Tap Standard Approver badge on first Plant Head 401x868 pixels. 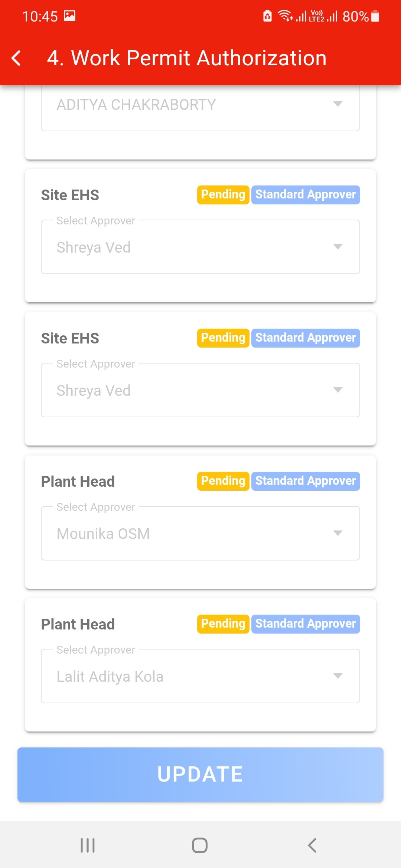pyautogui.click(x=305, y=481)
